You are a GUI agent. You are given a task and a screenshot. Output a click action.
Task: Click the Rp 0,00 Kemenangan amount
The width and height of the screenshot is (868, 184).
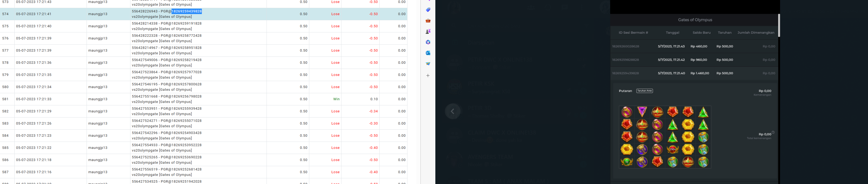click(765, 91)
